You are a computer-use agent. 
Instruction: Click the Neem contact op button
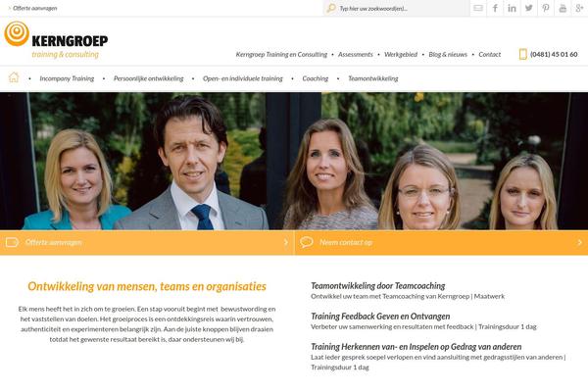[441, 243]
